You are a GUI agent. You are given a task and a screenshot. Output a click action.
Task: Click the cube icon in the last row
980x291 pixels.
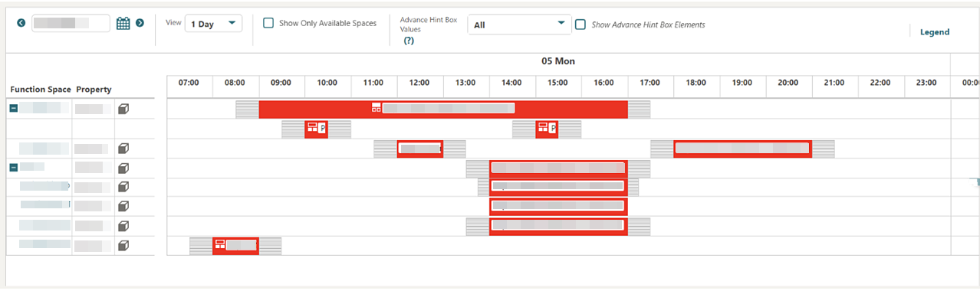click(123, 245)
